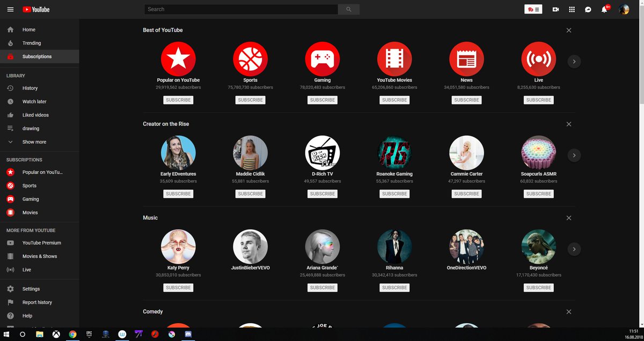Dismiss the Best of YouTube section

(x=569, y=30)
